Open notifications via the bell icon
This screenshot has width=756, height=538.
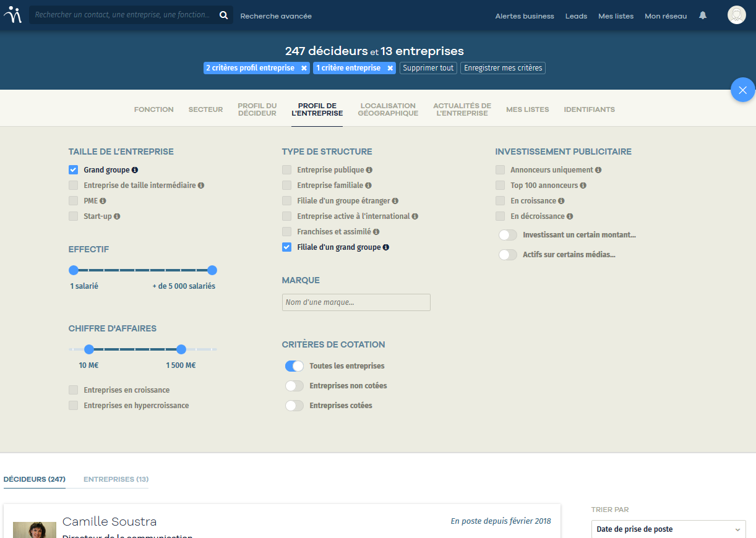point(702,15)
